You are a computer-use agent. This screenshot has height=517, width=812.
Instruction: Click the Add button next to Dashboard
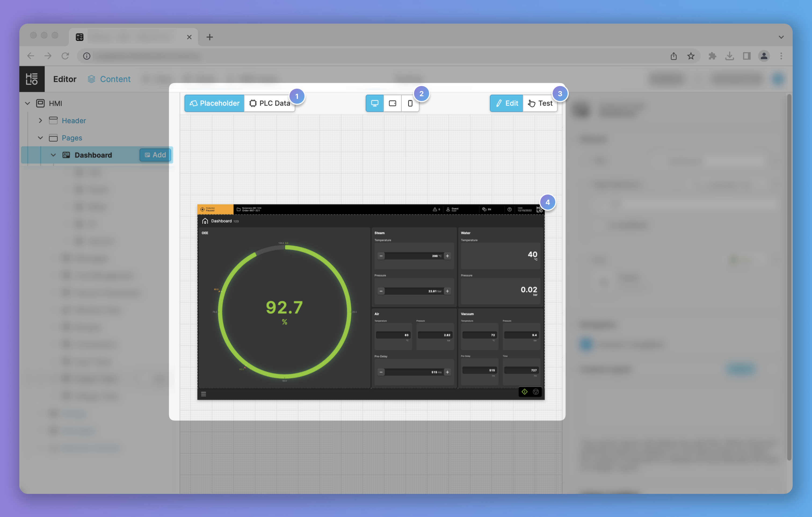155,155
